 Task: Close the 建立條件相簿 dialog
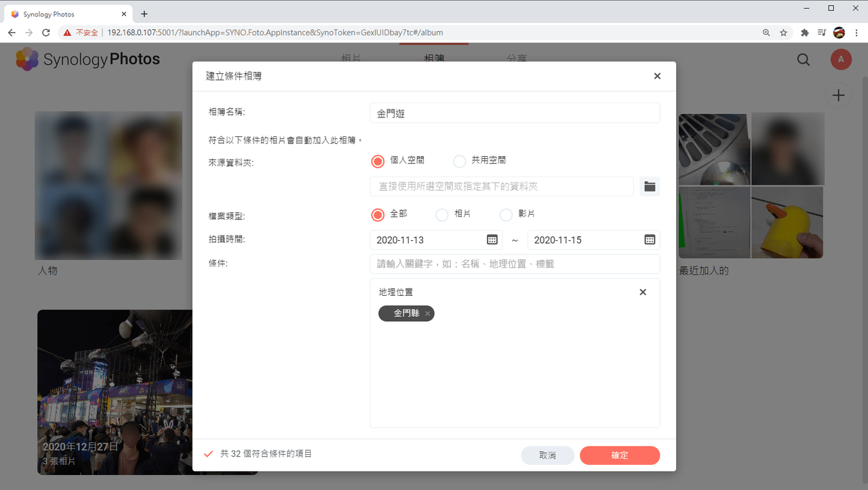coord(657,76)
